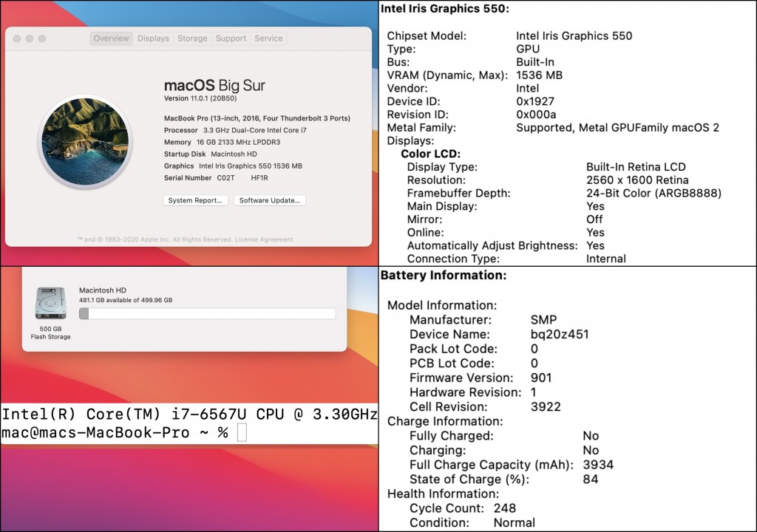Select the Serial Number line
Viewport: 757px width, 532px height.
pyautogui.click(x=216, y=178)
